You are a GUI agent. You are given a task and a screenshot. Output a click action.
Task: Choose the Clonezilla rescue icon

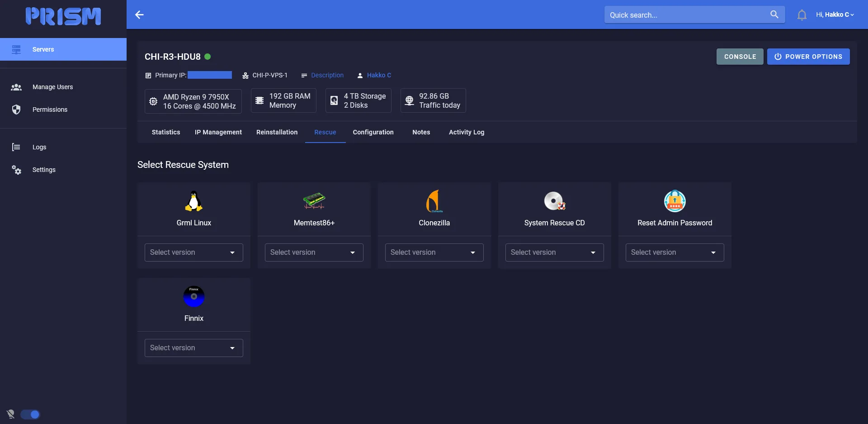pyautogui.click(x=434, y=201)
